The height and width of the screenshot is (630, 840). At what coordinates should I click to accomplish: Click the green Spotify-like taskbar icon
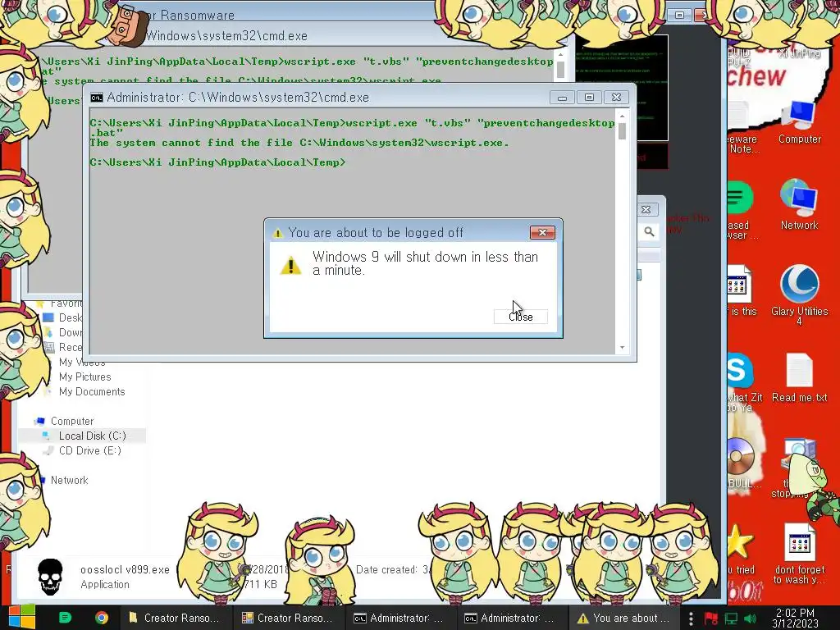[x=65, y=618]
